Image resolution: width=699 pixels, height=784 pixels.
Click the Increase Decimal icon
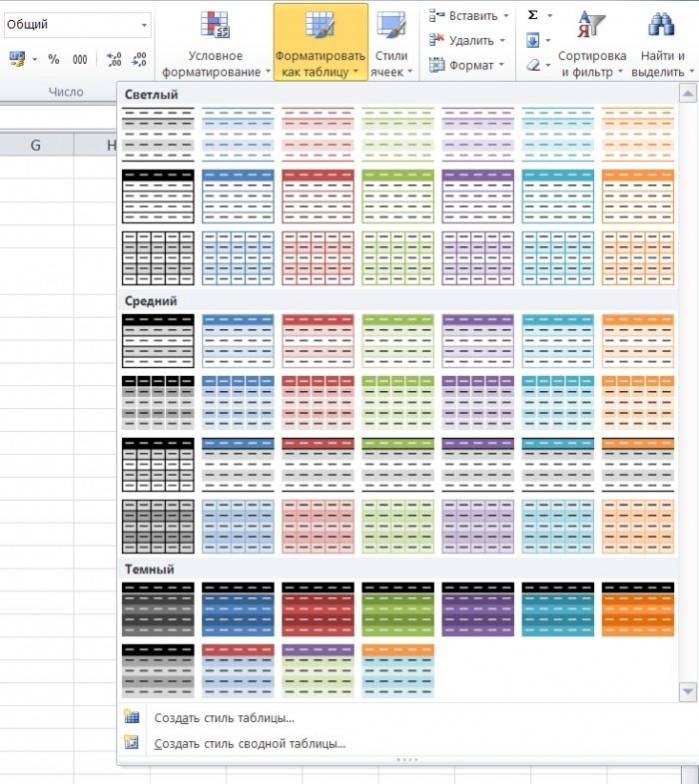click(113, 60)
